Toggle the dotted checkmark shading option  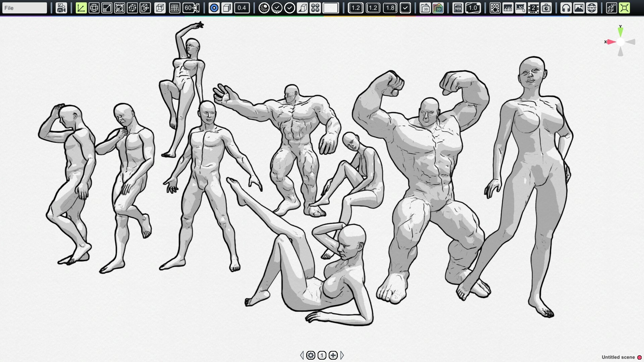click(x=277, y=7)
